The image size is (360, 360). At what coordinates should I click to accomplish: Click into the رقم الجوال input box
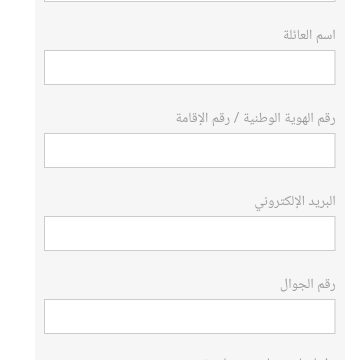click(190, 316)
